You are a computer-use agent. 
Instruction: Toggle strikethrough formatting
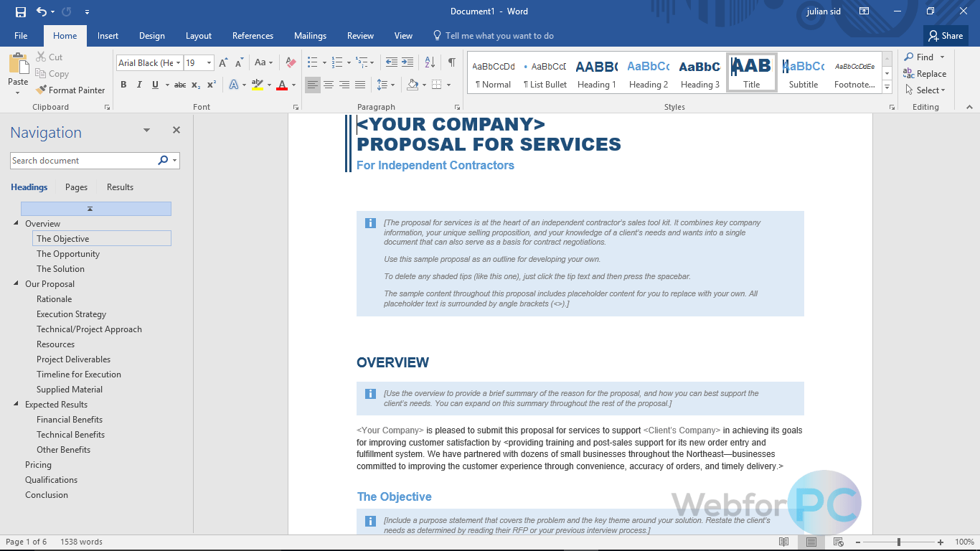coord(180,85)
